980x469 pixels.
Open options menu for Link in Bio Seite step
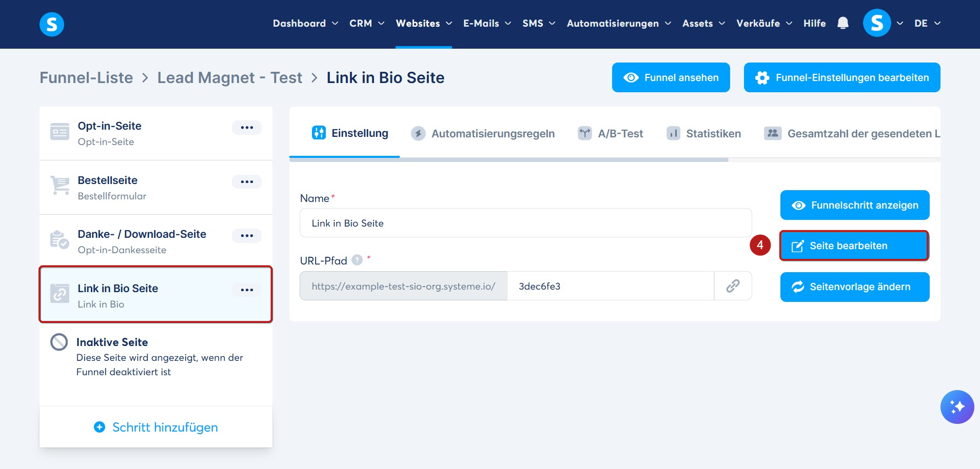(247, 290)
